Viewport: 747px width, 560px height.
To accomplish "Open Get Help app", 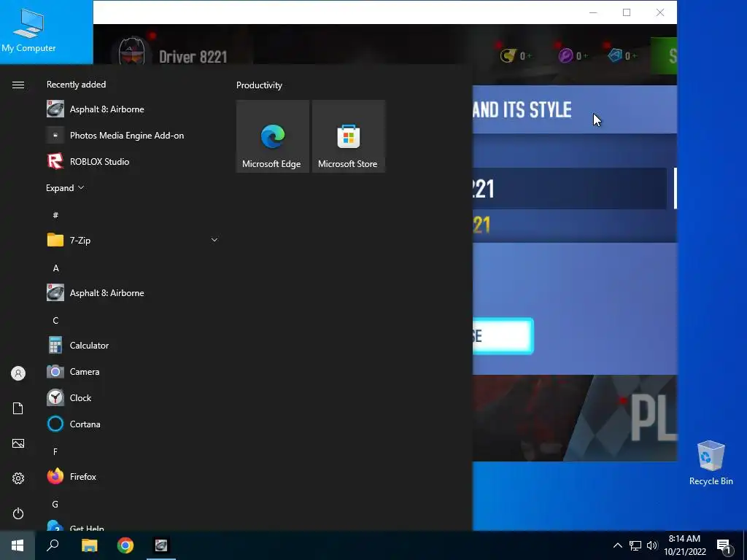I will [x=133, y=526].
